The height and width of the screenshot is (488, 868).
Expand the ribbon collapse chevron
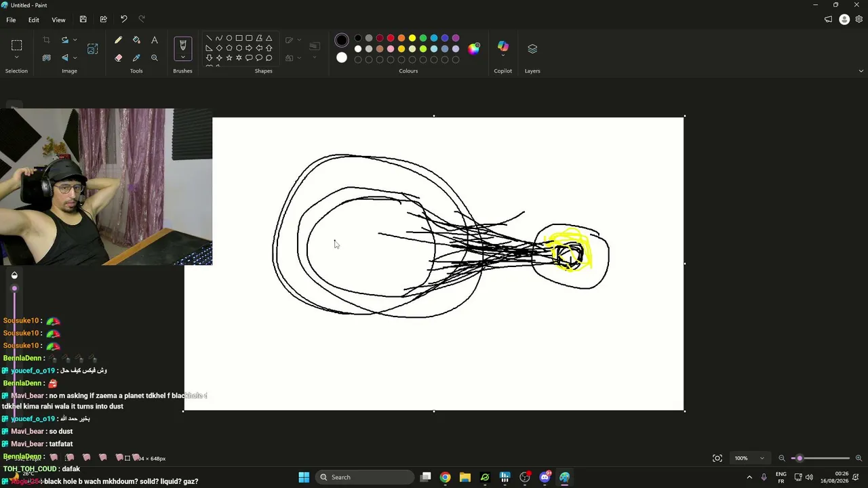pos(861,71)
